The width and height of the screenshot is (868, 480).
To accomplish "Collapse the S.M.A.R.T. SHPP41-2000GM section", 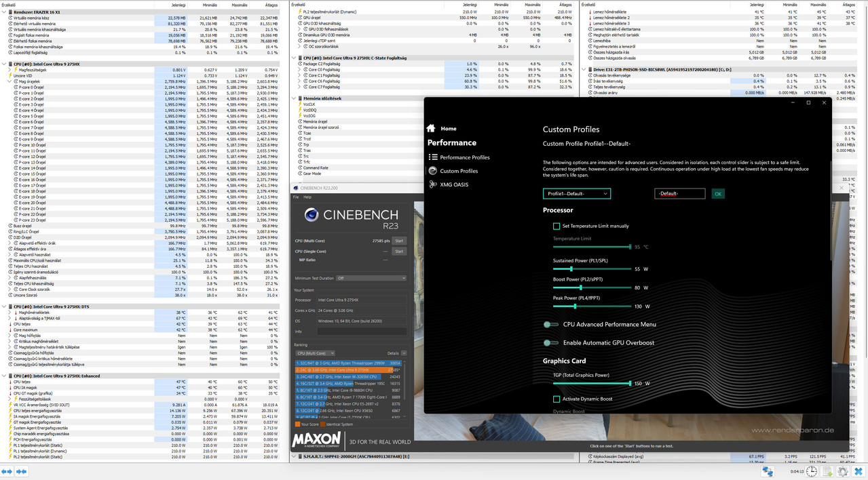I will 295,457.
